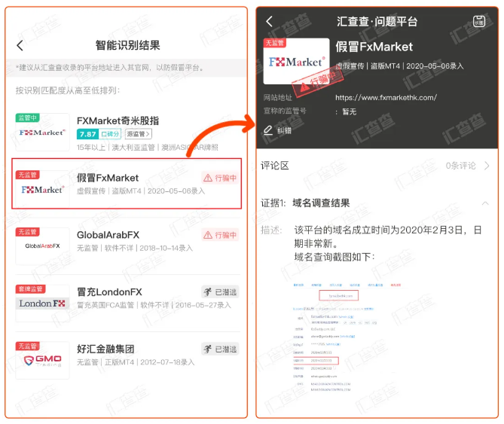This screenshot has height=424, width=504.
Task: Tap the 无监管 tag on detail page logo
Action: (274, 43)
